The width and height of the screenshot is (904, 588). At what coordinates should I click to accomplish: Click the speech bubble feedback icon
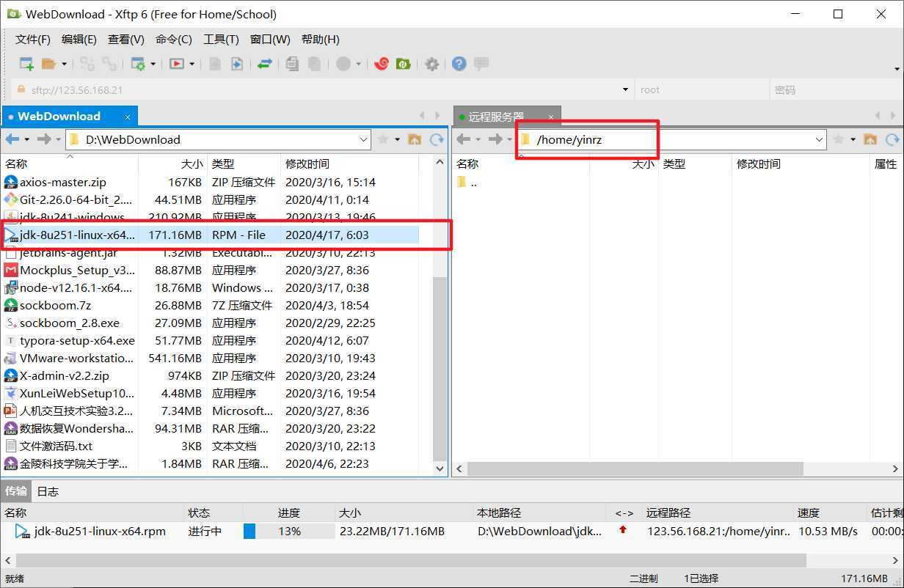[481, 64]
